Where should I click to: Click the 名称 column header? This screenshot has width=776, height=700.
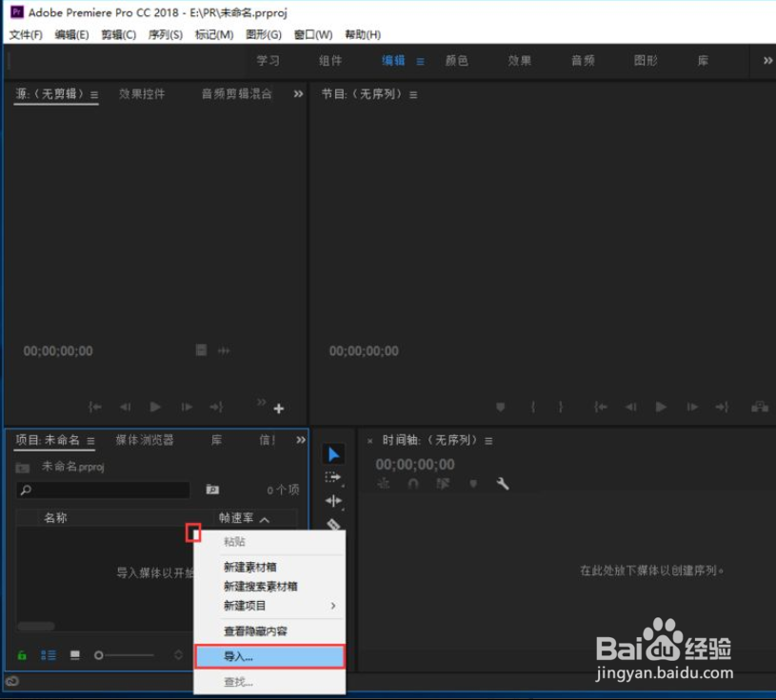pyautogui.click(x=55, y=518)
